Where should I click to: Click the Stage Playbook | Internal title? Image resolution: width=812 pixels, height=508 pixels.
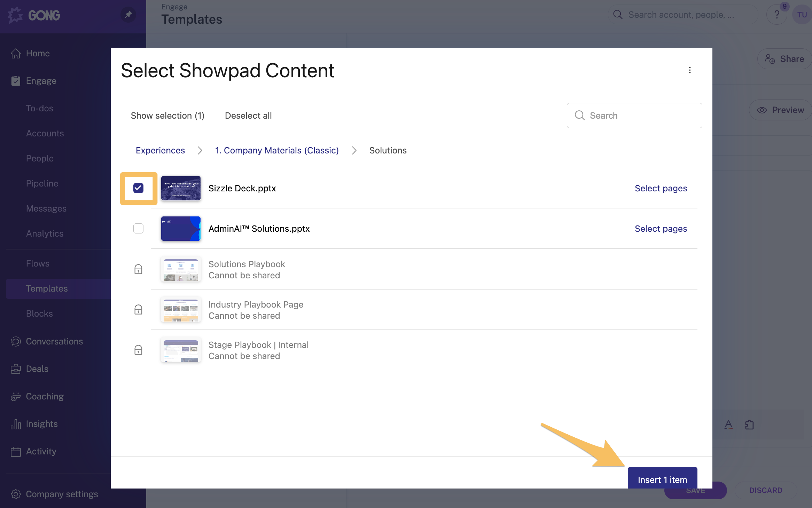tap(258, 345)
